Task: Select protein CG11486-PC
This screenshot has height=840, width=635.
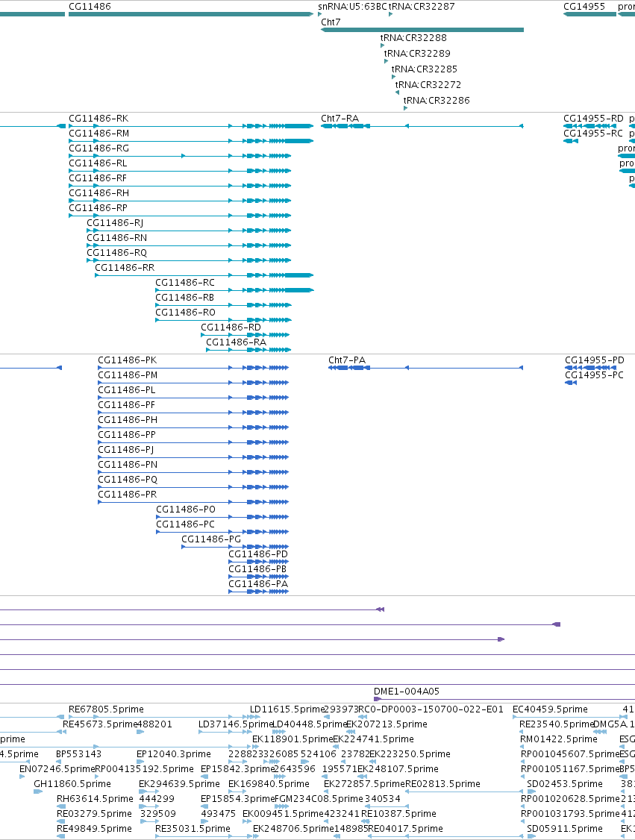Action: click(222, 532)
